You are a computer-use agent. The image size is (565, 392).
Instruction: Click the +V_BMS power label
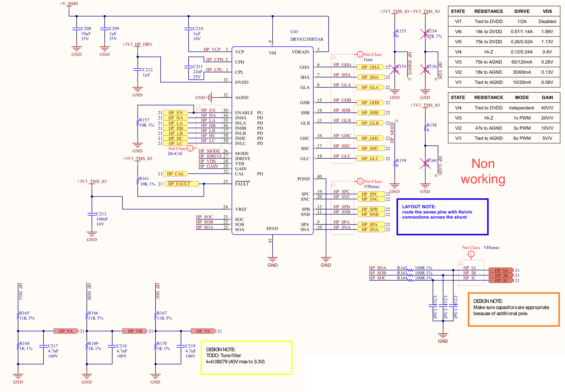pos(69,4)
